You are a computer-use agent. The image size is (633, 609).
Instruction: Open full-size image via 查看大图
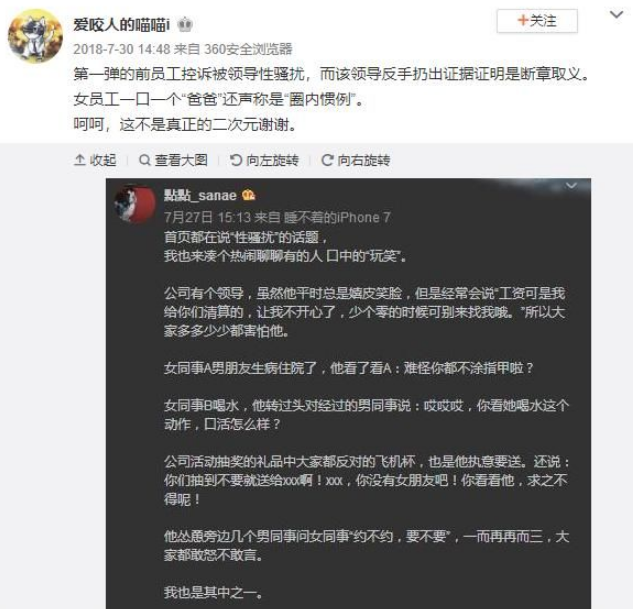pos(173,160)
